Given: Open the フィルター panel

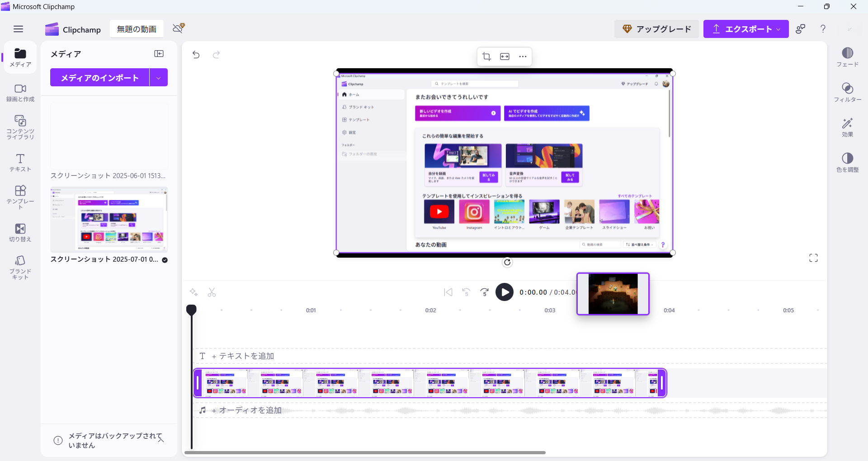Looking at the screenshot, I should pos(847,92).
